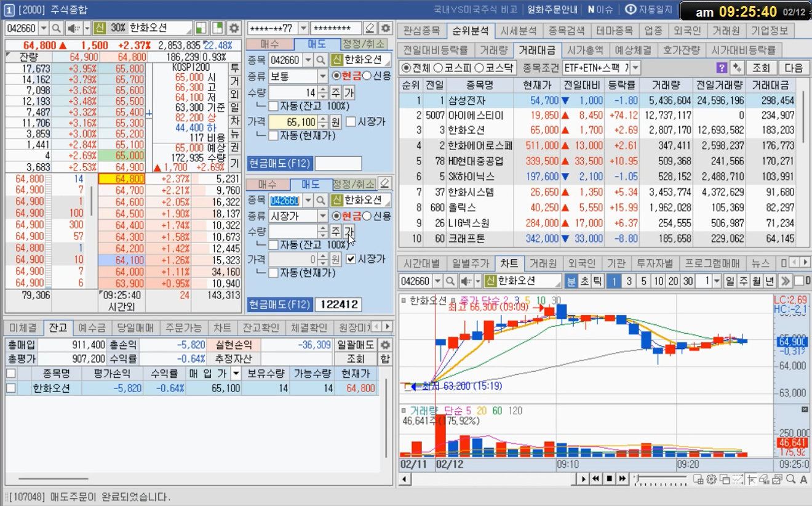Open the chart interval value dropdown

pyautogui.click(x=717, y=281)
